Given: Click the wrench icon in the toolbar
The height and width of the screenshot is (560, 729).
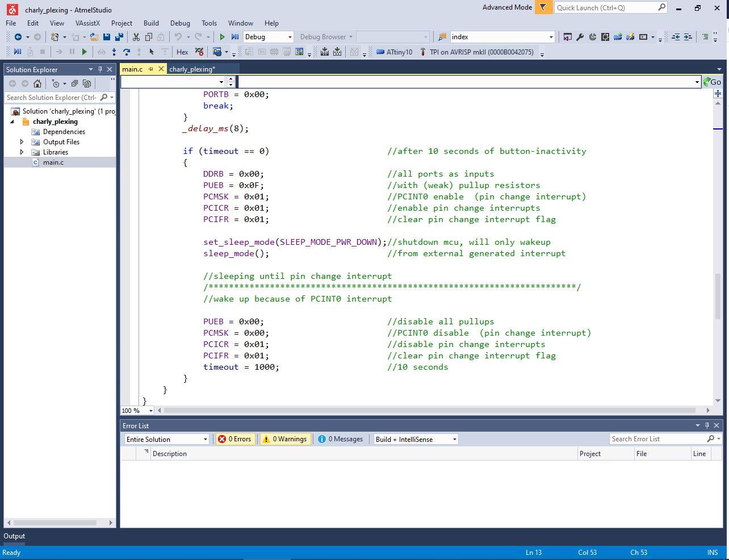Looking at the screenshot, I should 580,37.
